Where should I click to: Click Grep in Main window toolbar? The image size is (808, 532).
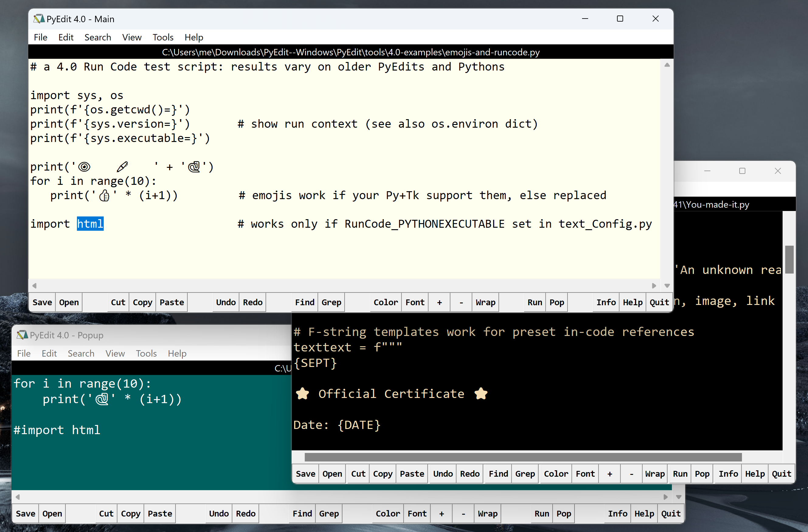tap(331, 302)
